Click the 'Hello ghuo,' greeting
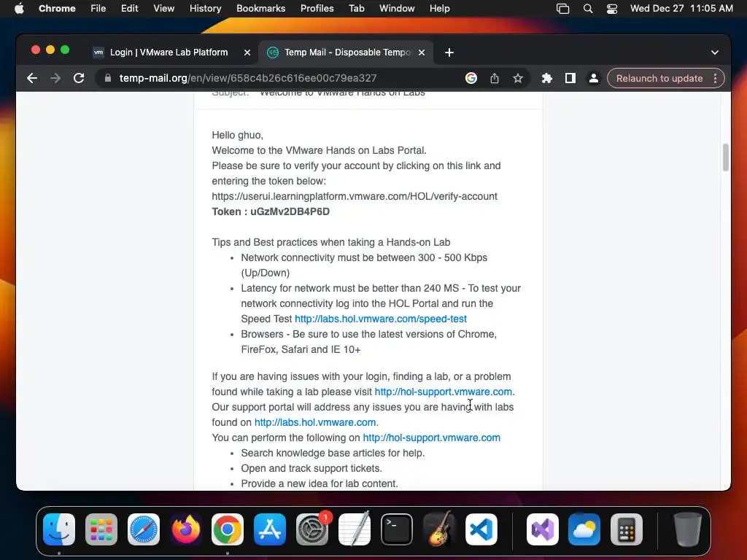The width and height of the screenshot is (747, 560). (x=237, y=135)
